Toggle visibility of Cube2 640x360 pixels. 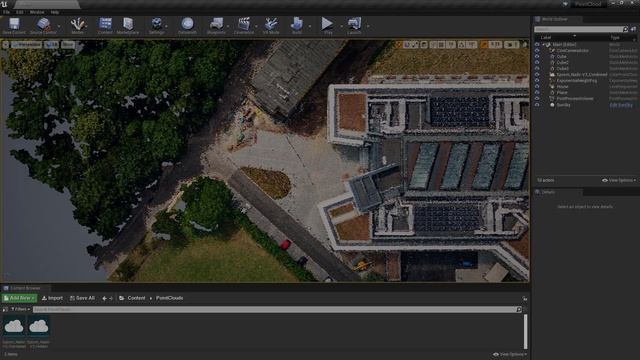click(537, 63)
